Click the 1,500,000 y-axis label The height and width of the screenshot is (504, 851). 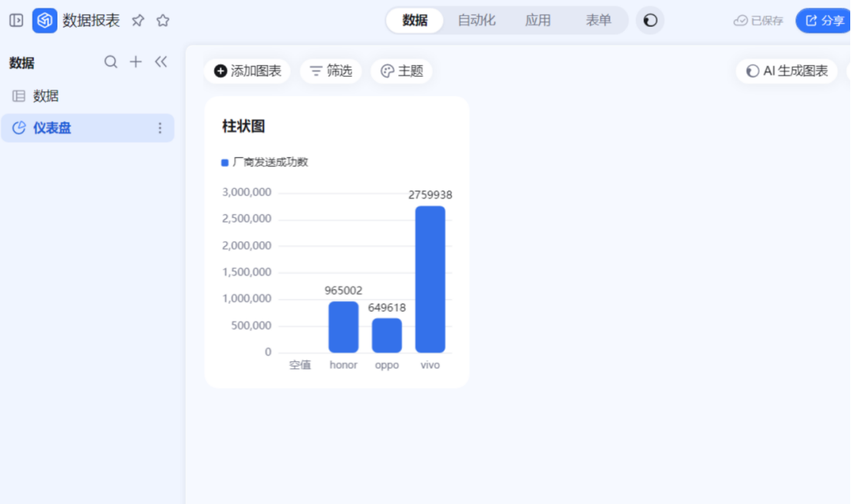point(246,272)
